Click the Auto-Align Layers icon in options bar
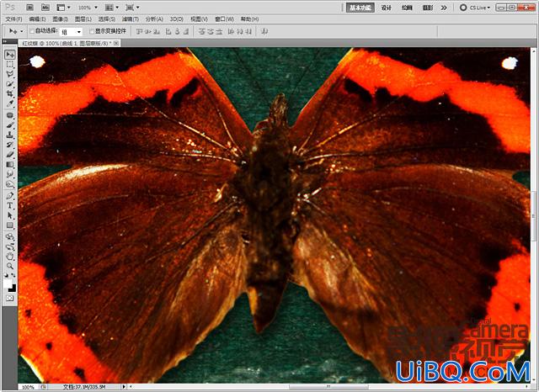The height and width of the screenshot is (392, 539). point(264,32)
